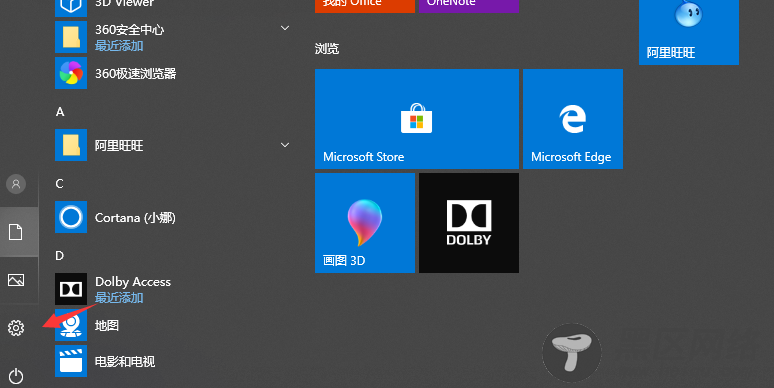The width and height of the screenshot is (774, 388).
Task: Open 电影和电视 app icon
Action: pyautogui.click(x=71, y=361)
